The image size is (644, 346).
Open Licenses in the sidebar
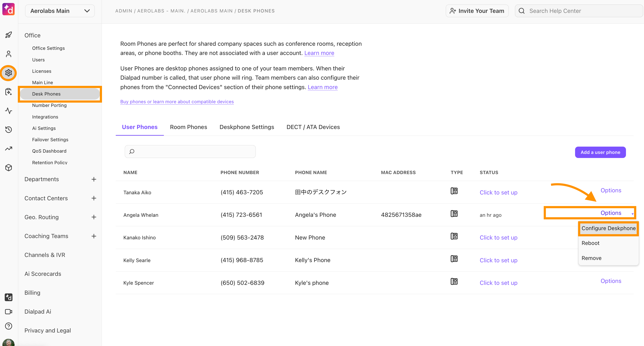[x=41, y=71]
